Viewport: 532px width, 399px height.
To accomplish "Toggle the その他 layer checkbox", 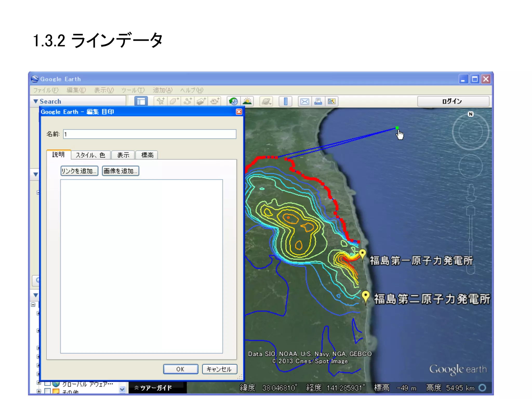I will coord(48,391).
